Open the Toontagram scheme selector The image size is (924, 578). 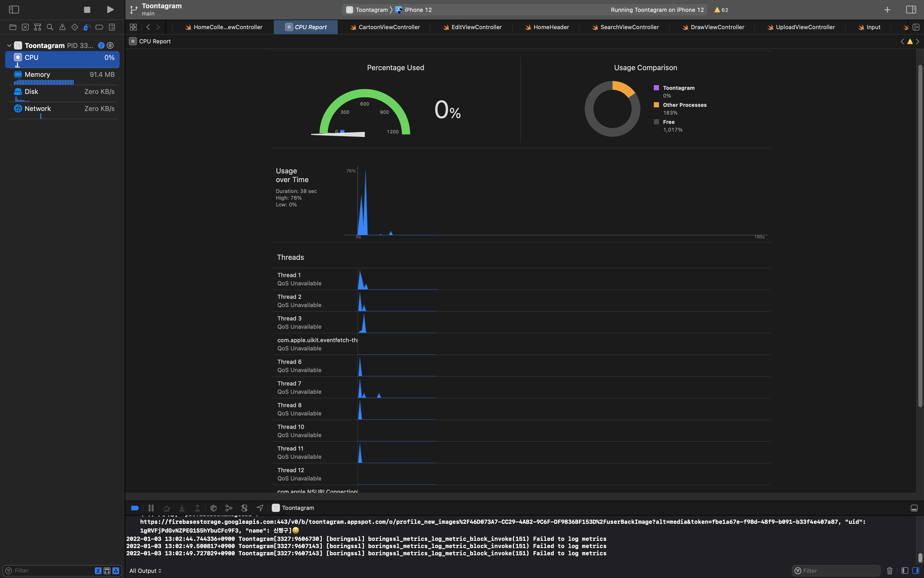tap(367, 10)
